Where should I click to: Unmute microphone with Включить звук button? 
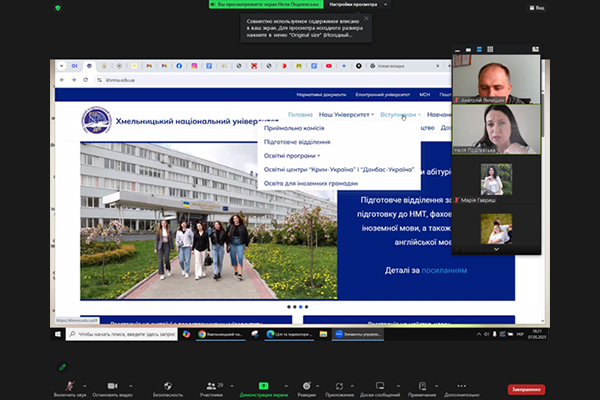point(70,389)
